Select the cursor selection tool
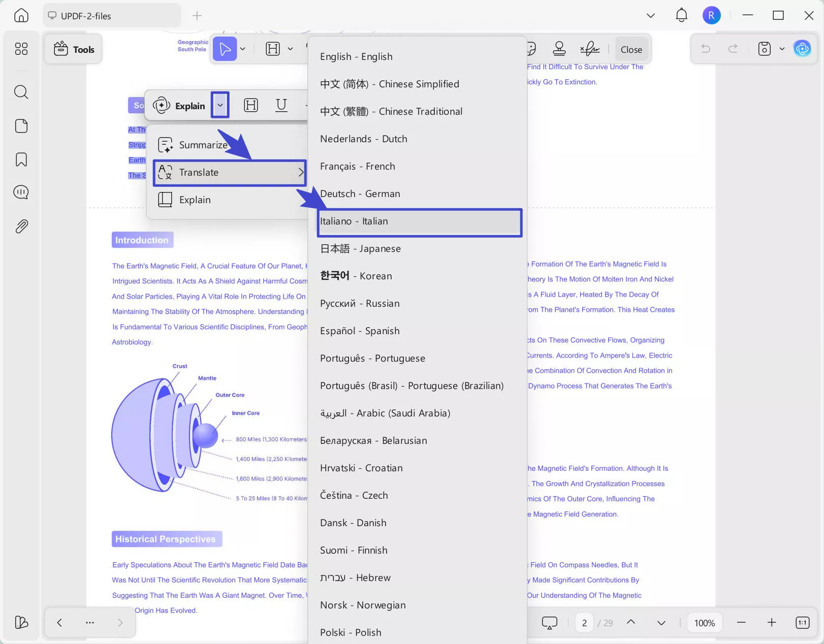The width and height of the screenshot is (824, 644). coord(225,49)
